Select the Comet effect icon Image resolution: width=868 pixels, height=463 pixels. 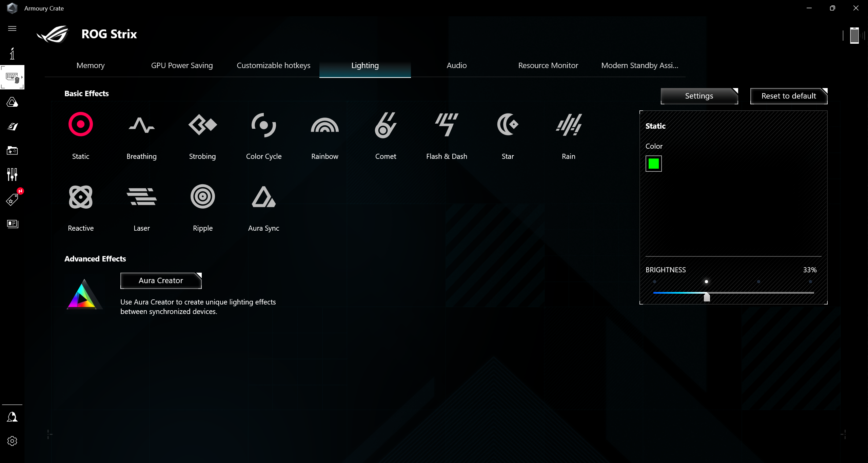(x=386, y=125)
